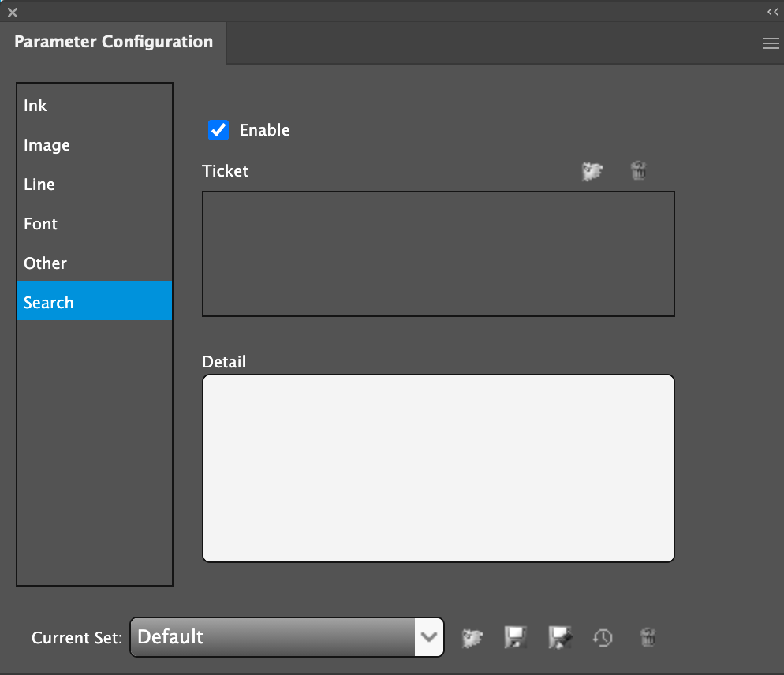Click the clock history icon
784x675 pixels.
click(603, 637)
